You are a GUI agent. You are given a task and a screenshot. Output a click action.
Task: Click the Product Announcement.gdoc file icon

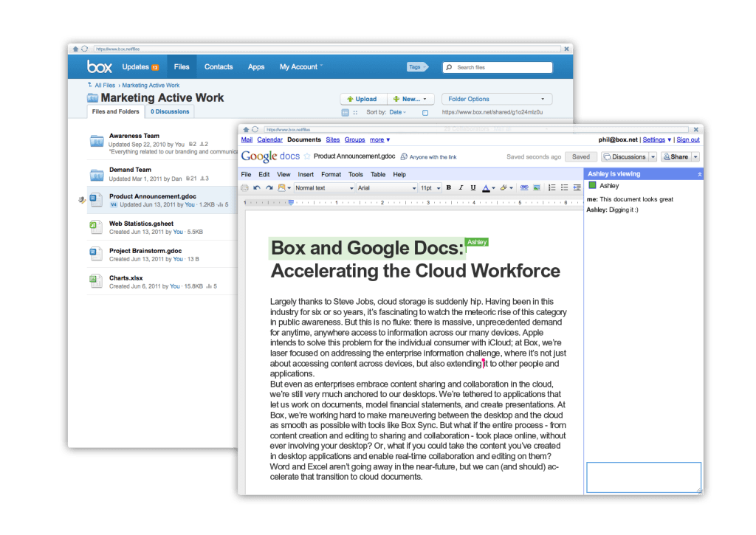[x=96, y=199]
